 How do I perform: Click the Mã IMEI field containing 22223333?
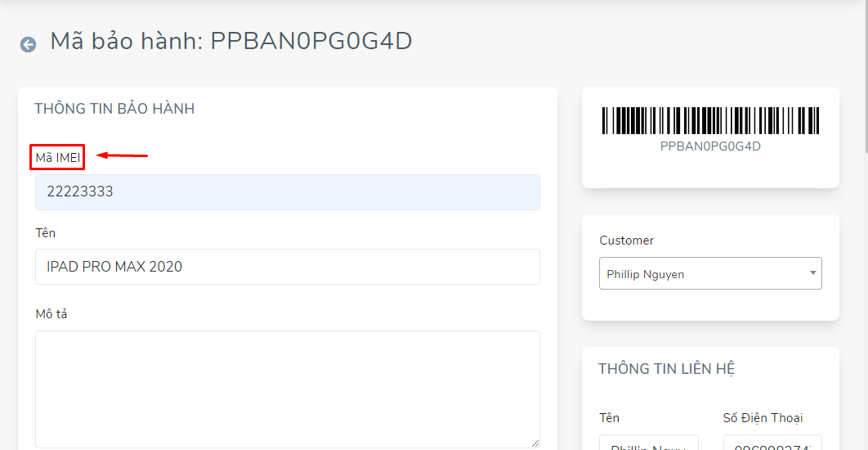pos(288,192)
